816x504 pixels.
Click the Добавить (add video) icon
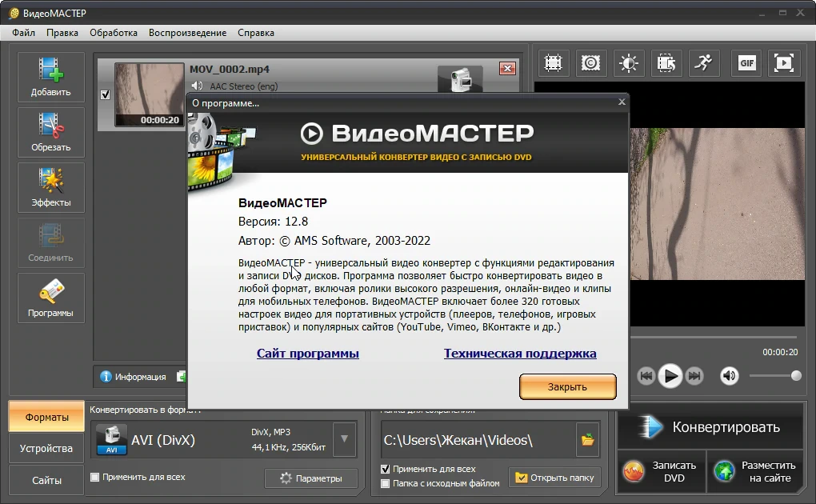click(50, 76)
